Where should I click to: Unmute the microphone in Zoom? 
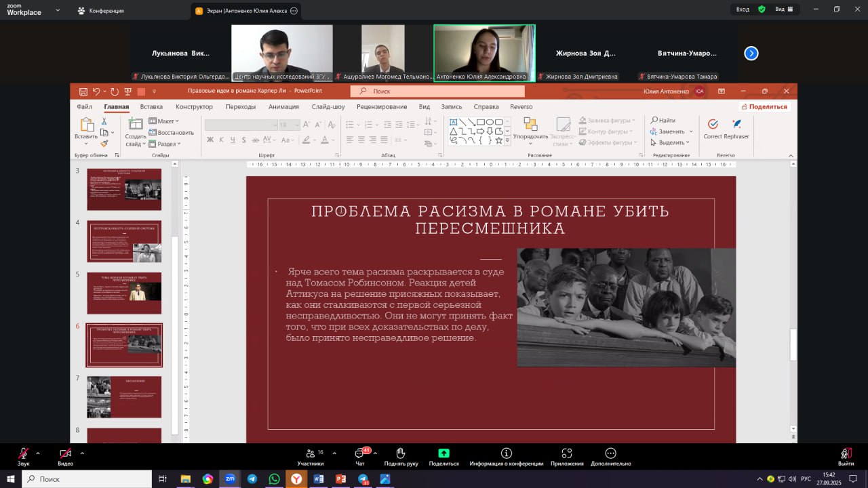point(24,453)
